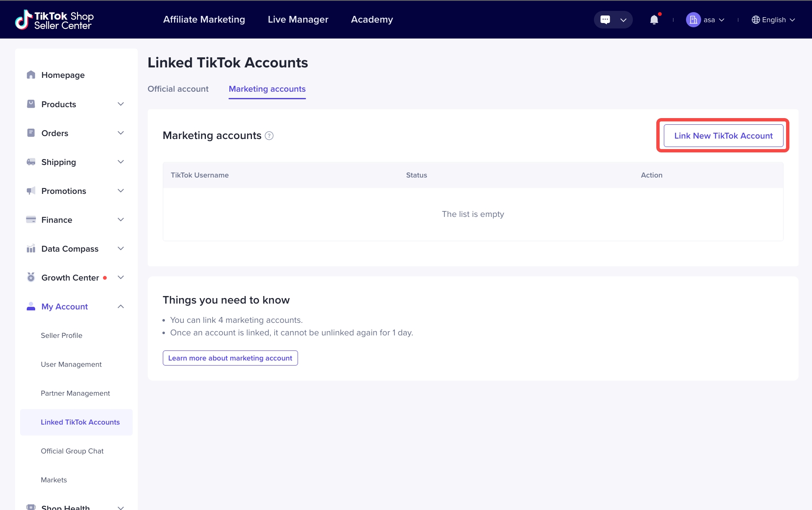Open Partner Management in sidebar
The height and width of the screenshot is (510, 812).
[x=75, y=393]
